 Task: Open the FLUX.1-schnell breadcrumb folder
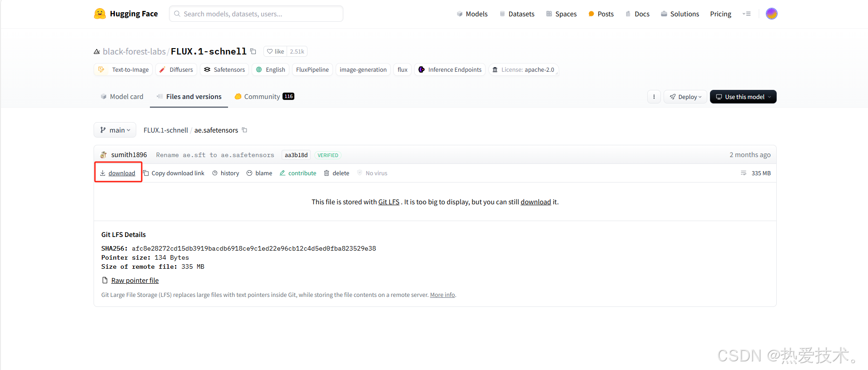166,130
